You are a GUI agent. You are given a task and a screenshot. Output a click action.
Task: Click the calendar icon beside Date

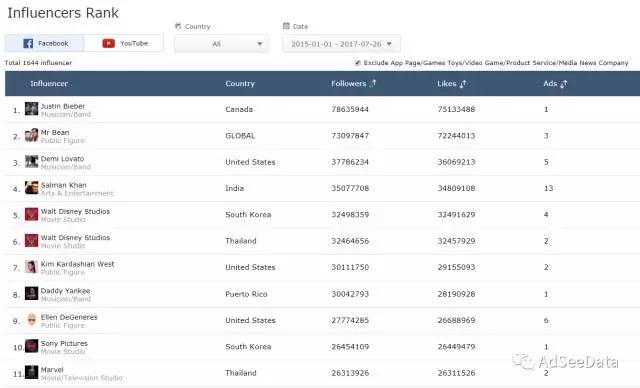pos(286,26)
